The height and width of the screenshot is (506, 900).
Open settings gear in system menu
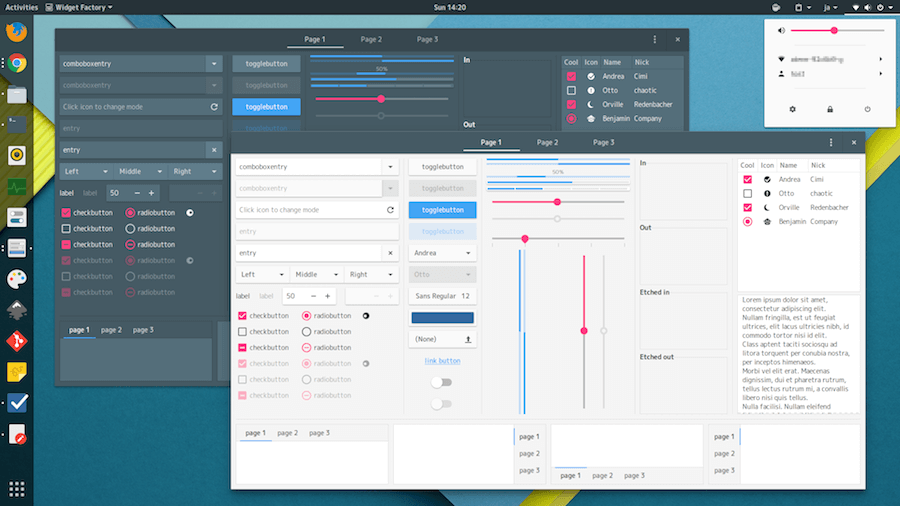pyautogui.click(x=793, y=109)
